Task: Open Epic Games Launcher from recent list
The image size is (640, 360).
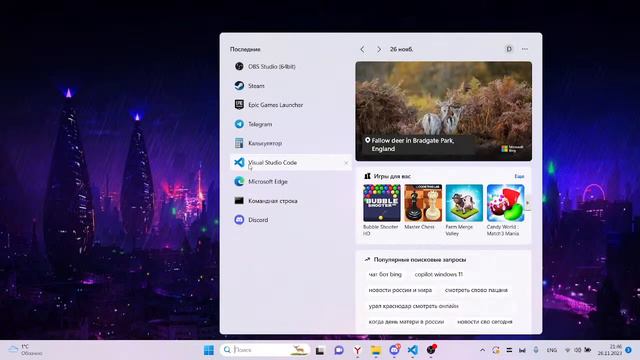Action: (291, 105)
